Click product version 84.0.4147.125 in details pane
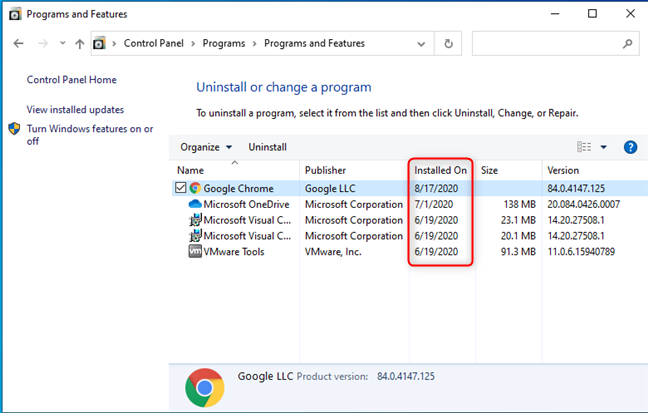The image size is (648, 413). click(x=405, y=376)
